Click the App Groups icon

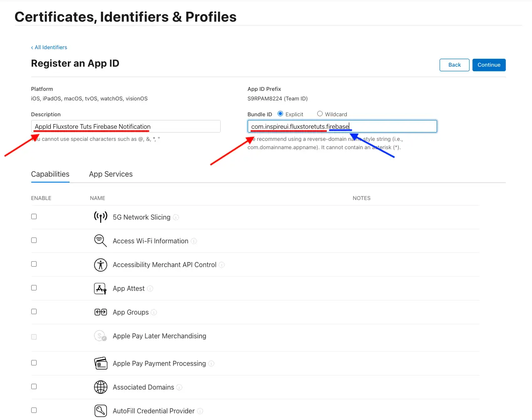(x=100, y=312)
